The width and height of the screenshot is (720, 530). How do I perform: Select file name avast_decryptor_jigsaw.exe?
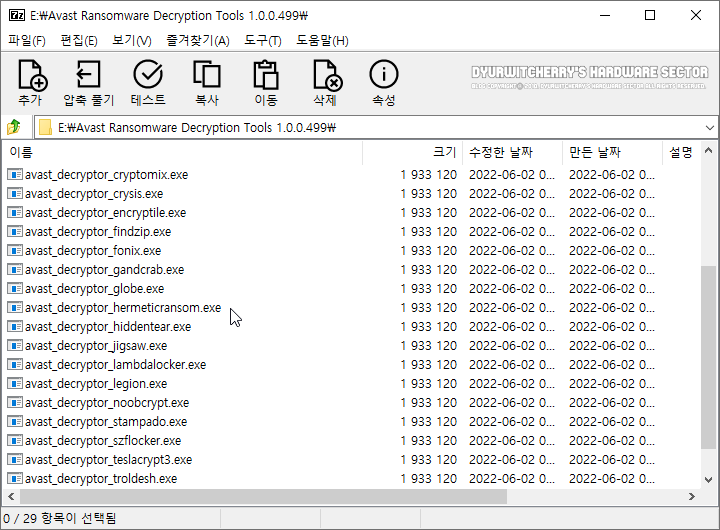point(96,345)
